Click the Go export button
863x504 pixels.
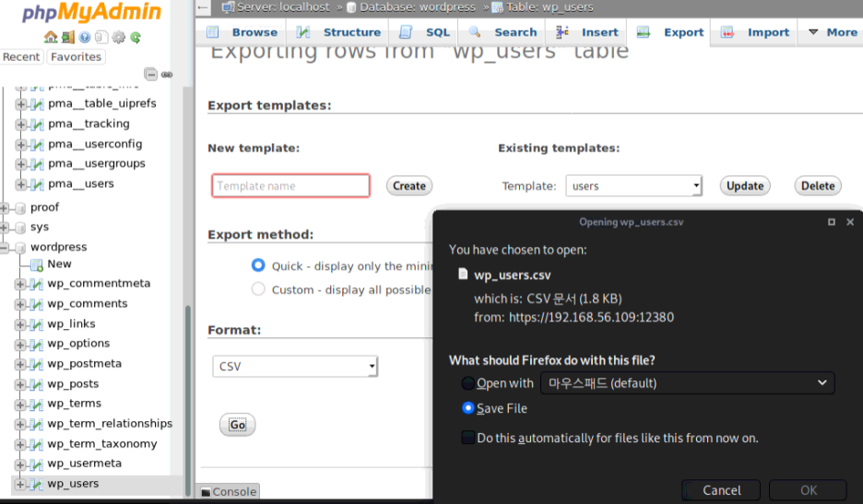tap(237, 425)
